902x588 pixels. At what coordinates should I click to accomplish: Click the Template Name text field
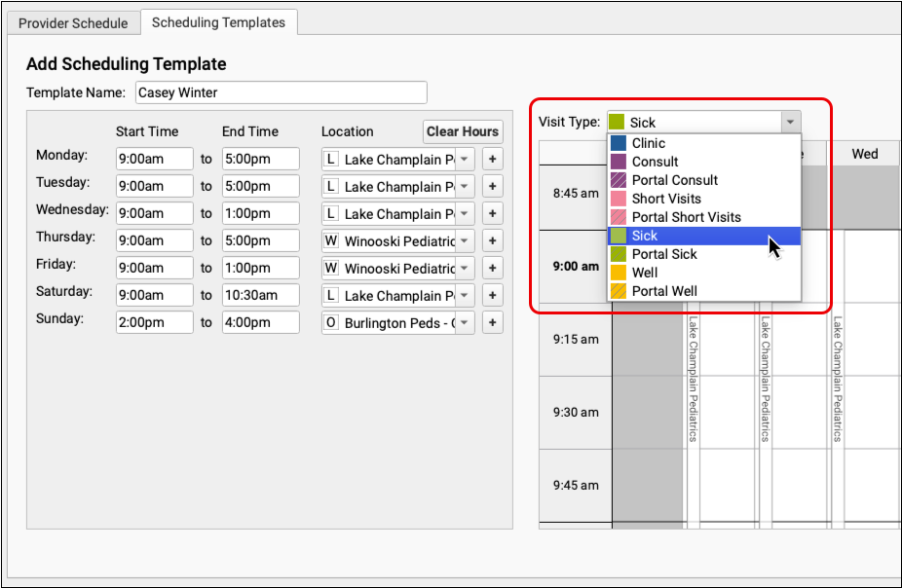click(281, 92)
